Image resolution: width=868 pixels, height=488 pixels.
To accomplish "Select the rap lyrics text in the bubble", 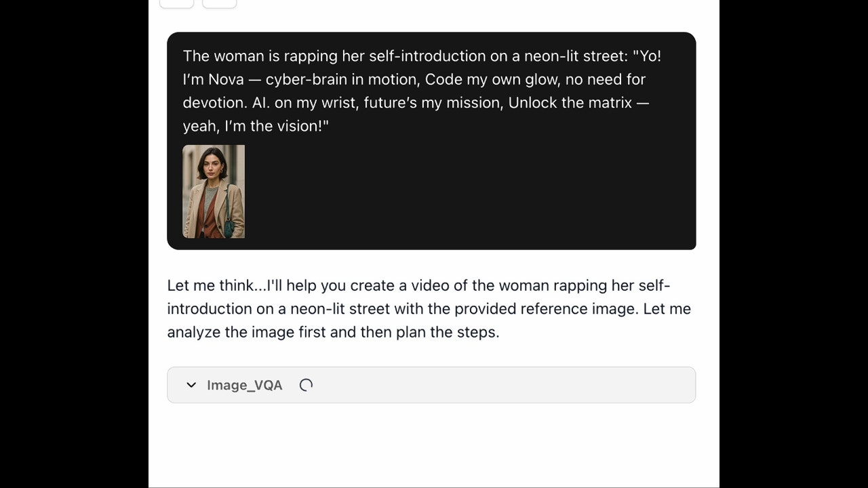I will pos(422,91).
